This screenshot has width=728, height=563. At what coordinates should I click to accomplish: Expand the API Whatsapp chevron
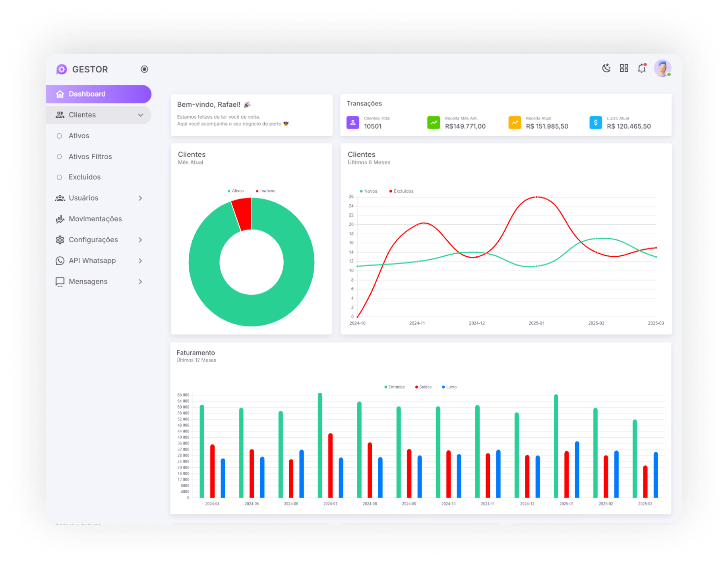click(140, 261)
